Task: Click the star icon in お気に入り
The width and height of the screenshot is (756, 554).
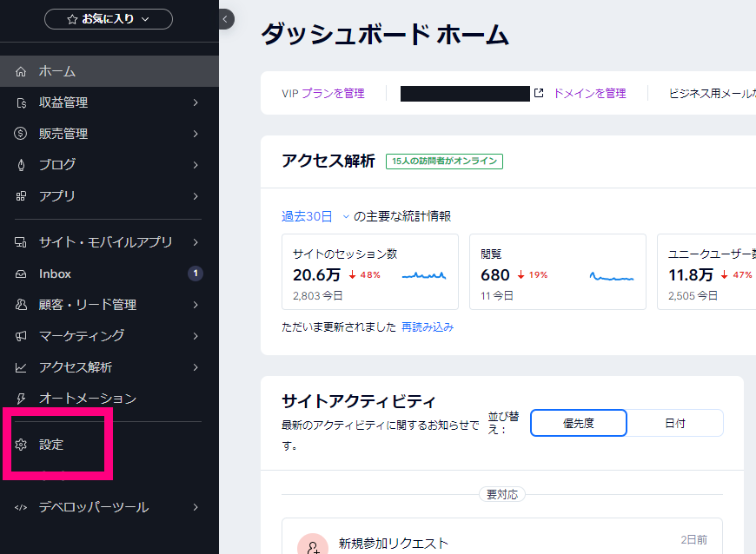Action: 72,19
